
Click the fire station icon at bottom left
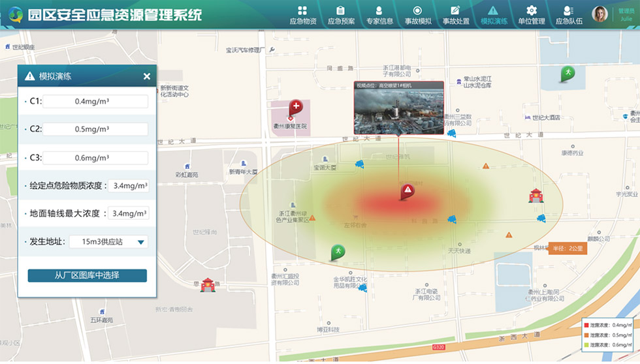tap(208, 284)
